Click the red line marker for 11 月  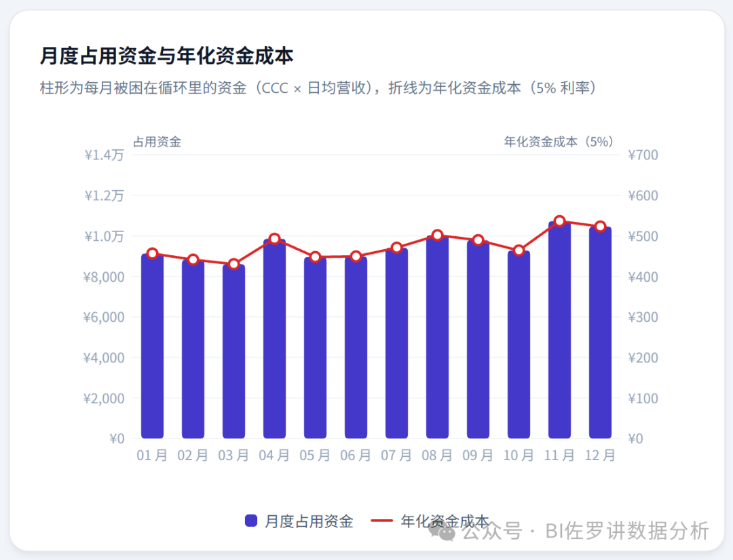pyautogui.click(x=559, y=221)
